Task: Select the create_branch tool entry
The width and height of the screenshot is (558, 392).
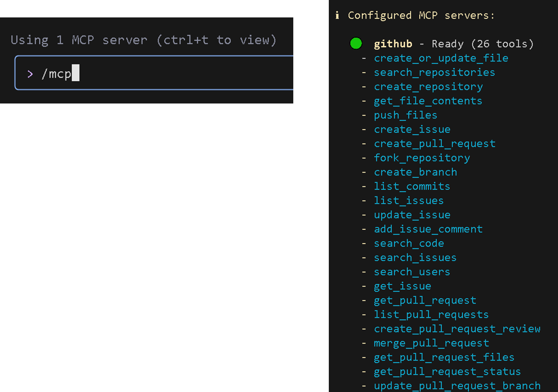Action: (x=416, y=172)
